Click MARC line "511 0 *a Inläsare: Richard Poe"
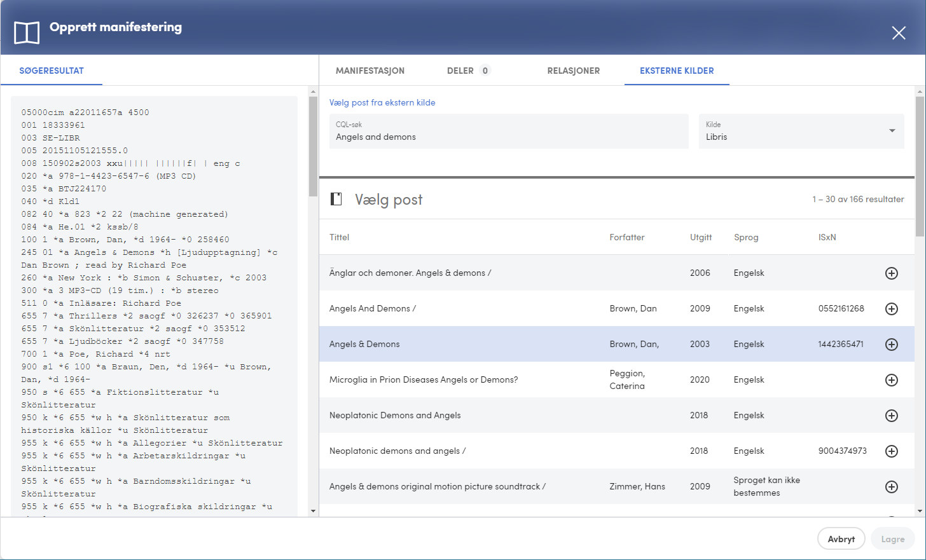The image size is (926, 560). point(101,303)
